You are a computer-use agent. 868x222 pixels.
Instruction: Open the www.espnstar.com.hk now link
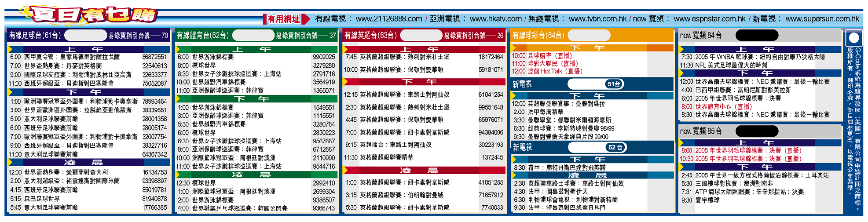point(710,19)
